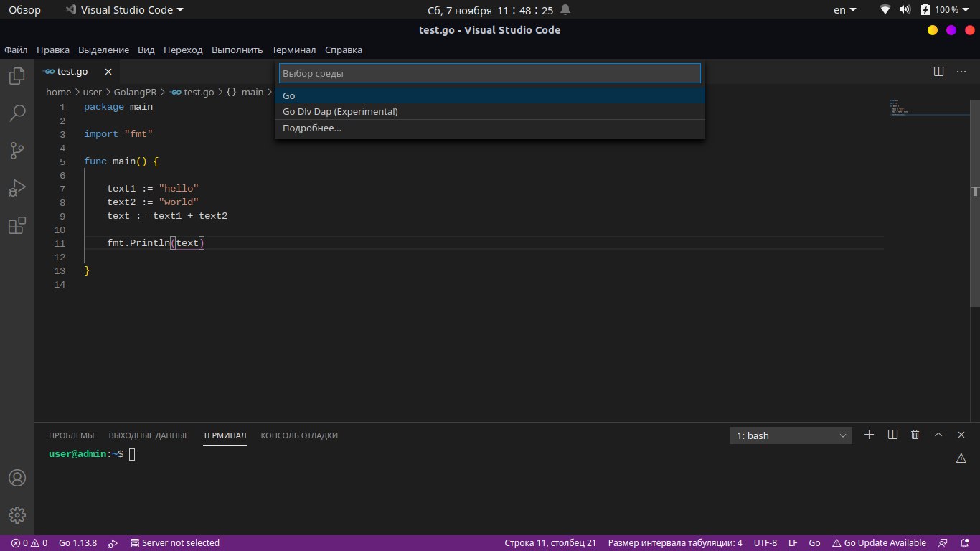Open the Accounts menu icon
The image size is (980, 551).
[x=17, y=478]
